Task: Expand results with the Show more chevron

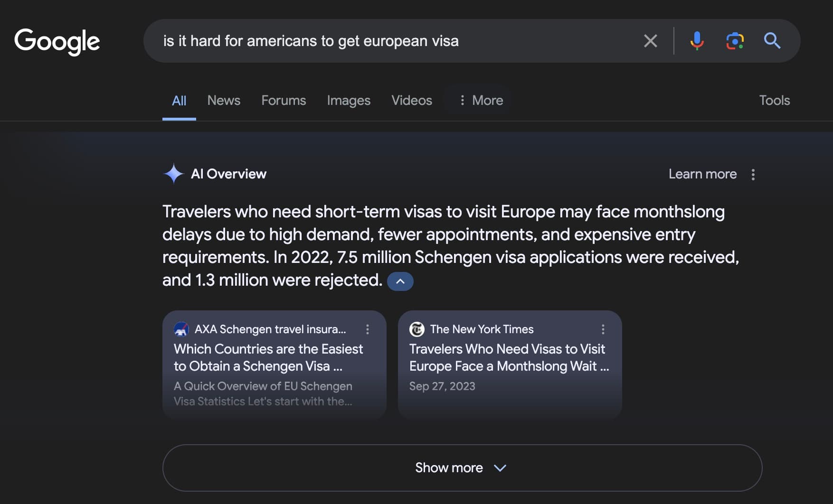Action: (500, 468)
